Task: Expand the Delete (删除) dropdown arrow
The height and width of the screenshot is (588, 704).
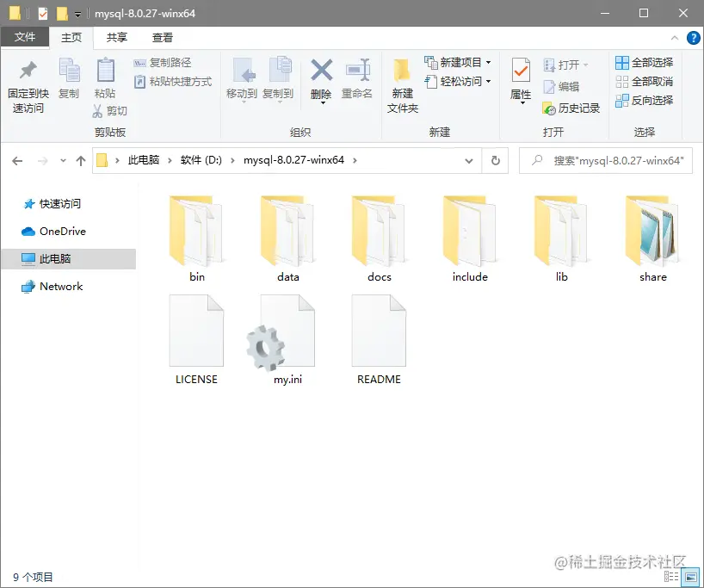Action: click(322, 102)
